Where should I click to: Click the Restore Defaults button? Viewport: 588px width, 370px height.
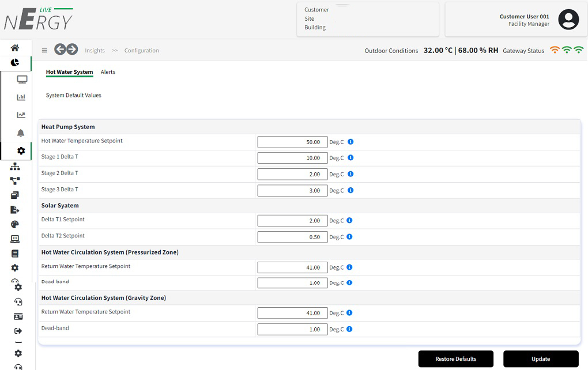456,358
